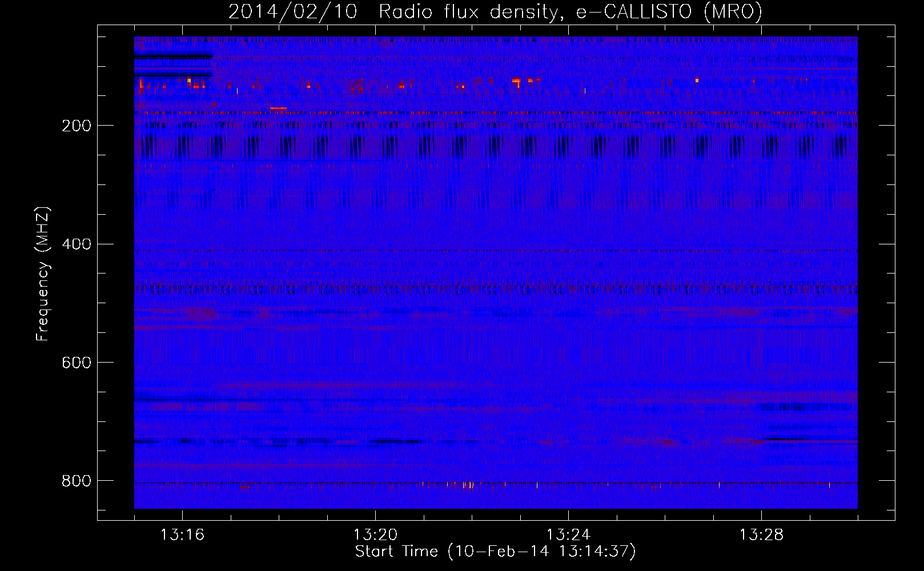
Task: Click the 800 frequency tick label
Action: [x=77, y=481]
